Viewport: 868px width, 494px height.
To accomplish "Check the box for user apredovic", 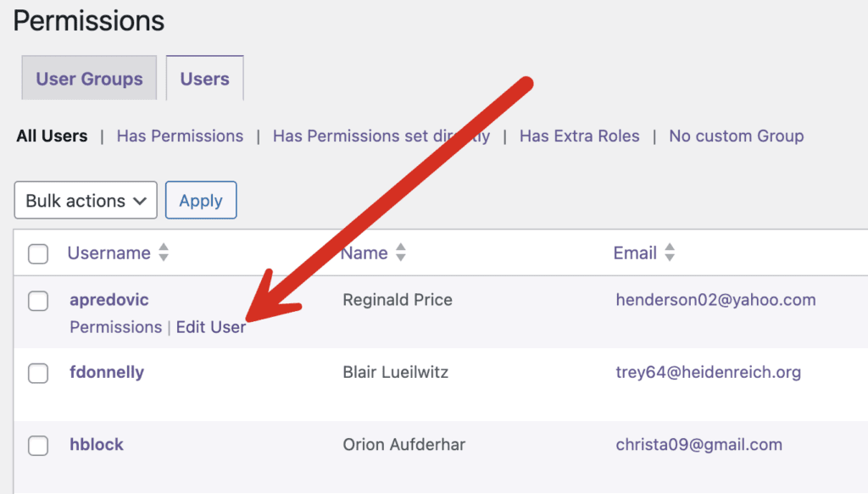I will pos(38,301).
